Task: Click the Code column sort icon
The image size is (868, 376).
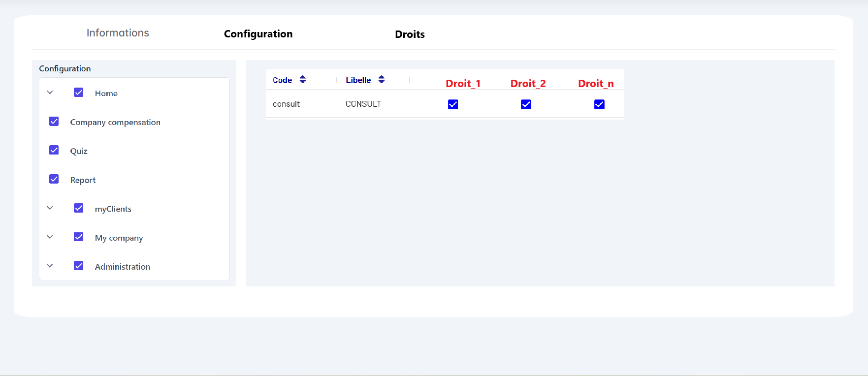Action: point(303,80)
